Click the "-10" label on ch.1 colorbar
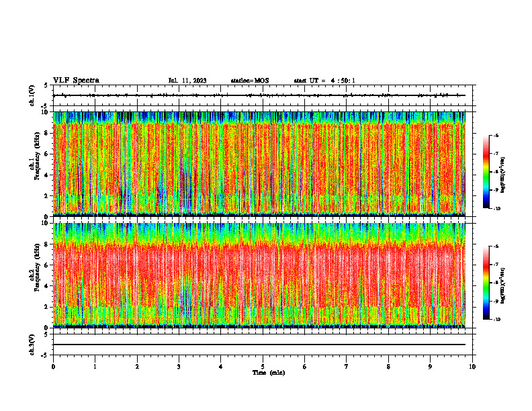The height and width of the screenshot is (411, 532). coord(496,209)
